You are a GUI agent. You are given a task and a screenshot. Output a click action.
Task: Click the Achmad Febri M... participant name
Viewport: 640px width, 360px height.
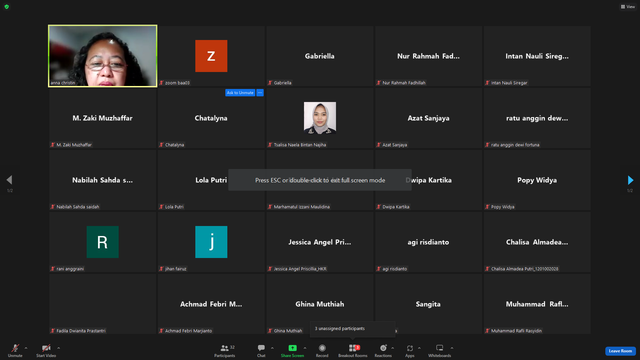coord(211,304)
